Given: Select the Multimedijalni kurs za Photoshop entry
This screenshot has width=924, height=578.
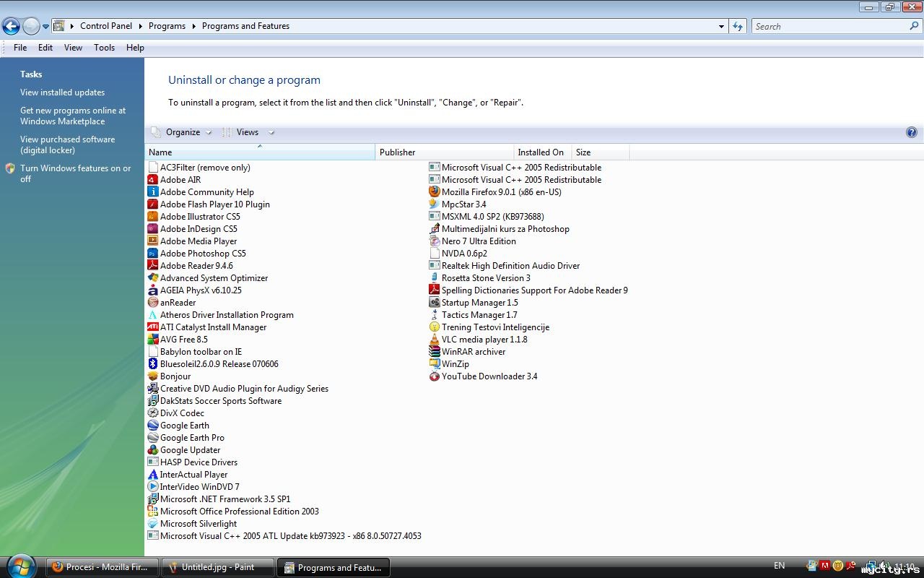Looking at the screenshot, I should tap(499, 229).
